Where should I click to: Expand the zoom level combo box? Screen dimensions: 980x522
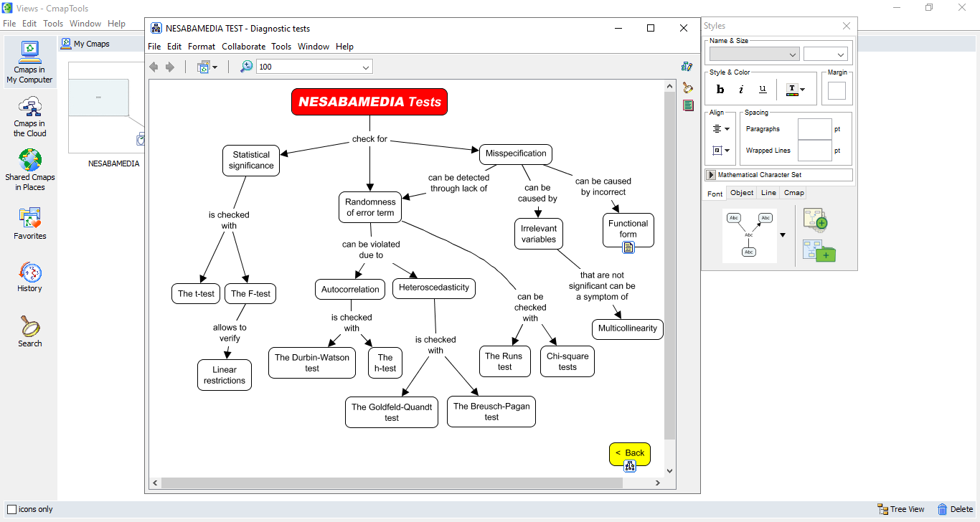click(366, 67)
